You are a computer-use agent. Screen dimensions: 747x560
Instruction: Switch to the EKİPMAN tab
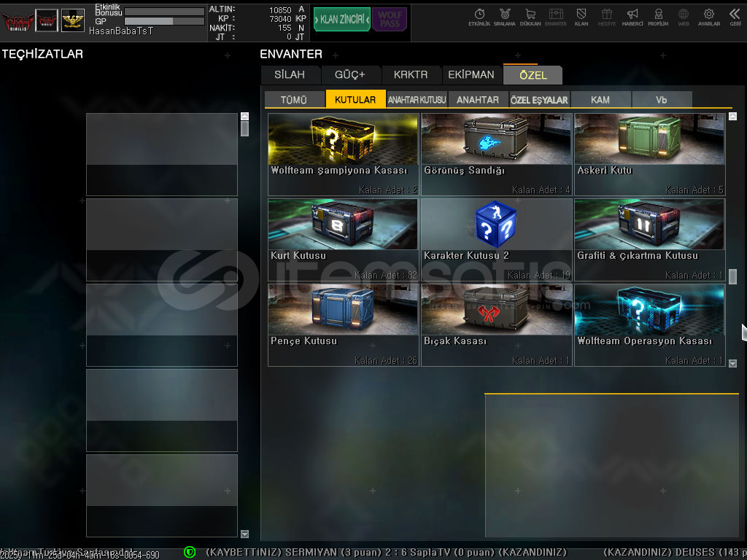pyautogui.click(x=471, y=75)
